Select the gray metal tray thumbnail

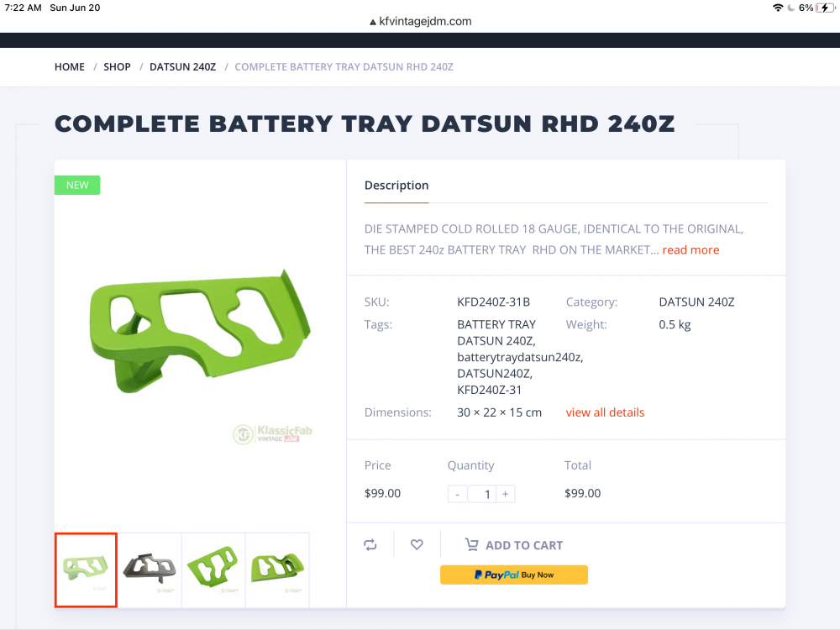click(150, 570)
